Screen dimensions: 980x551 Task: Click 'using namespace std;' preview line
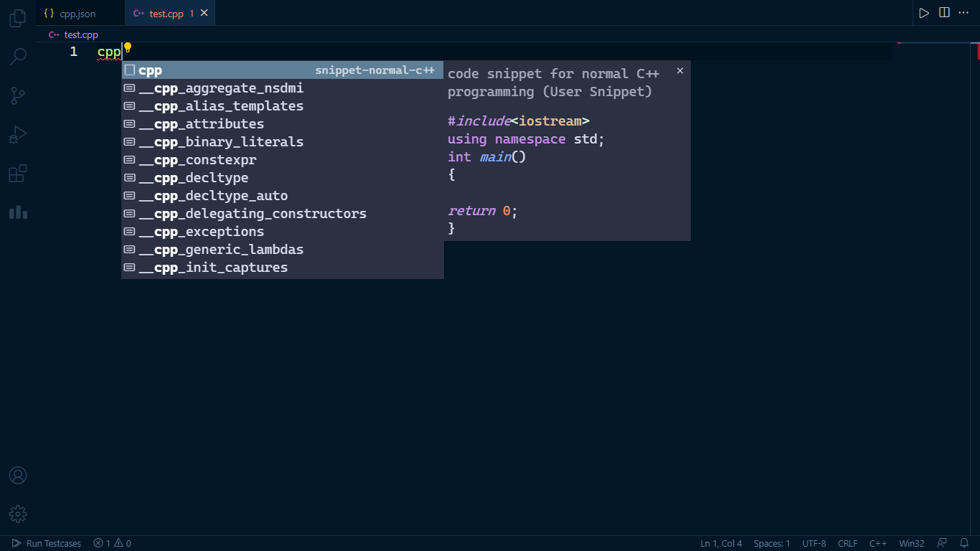527,138
